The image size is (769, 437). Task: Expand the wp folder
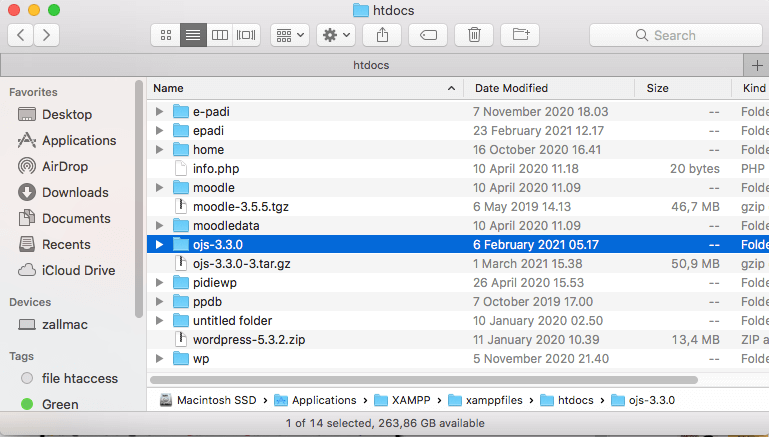[x=159, y=359]
